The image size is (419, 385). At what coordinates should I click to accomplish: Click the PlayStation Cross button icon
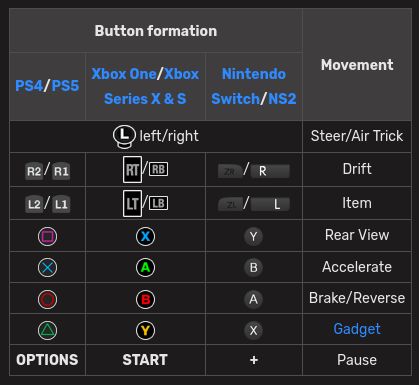click(x=47, y=267)
